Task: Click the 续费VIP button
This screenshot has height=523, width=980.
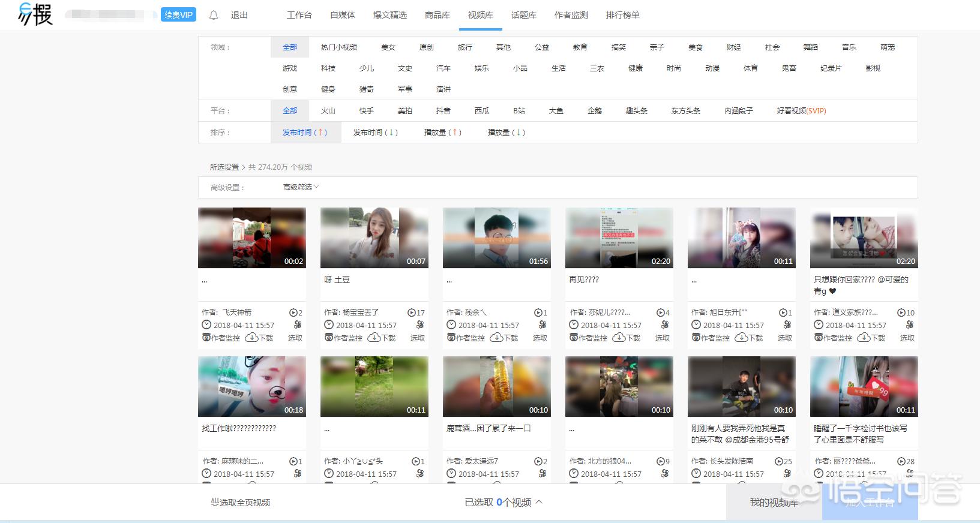Action: point(178,15)
